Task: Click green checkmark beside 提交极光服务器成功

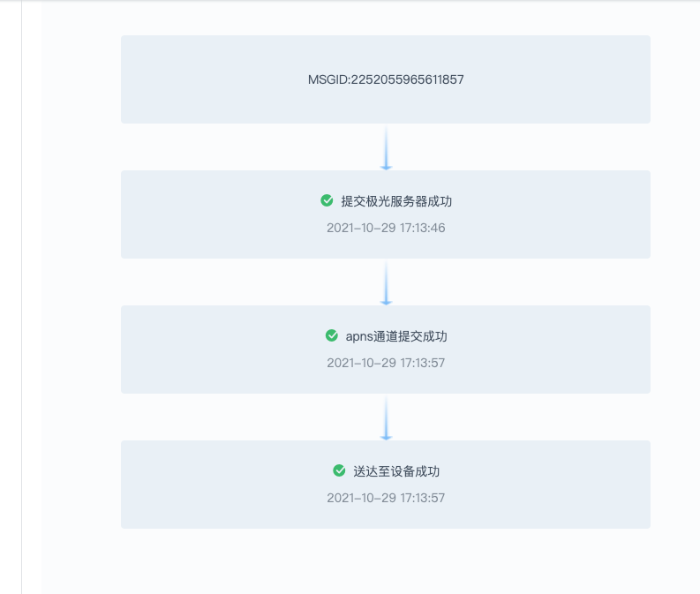Action: [x=327, y=200]
